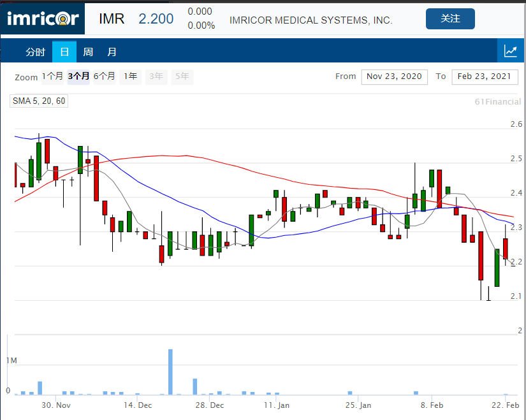Edit the From date Nov 23, 2020
Screen dimensions: 526x420
coord(394,77)
